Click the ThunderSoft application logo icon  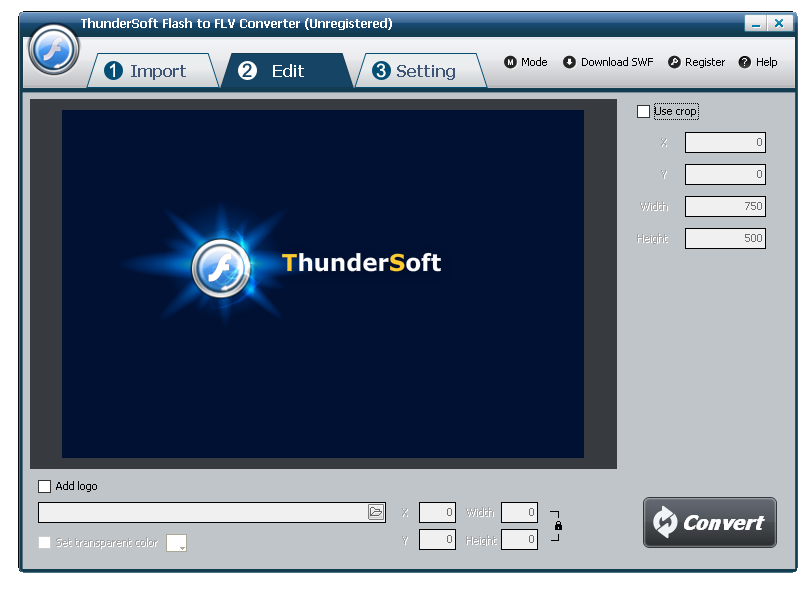pos(54,50)
